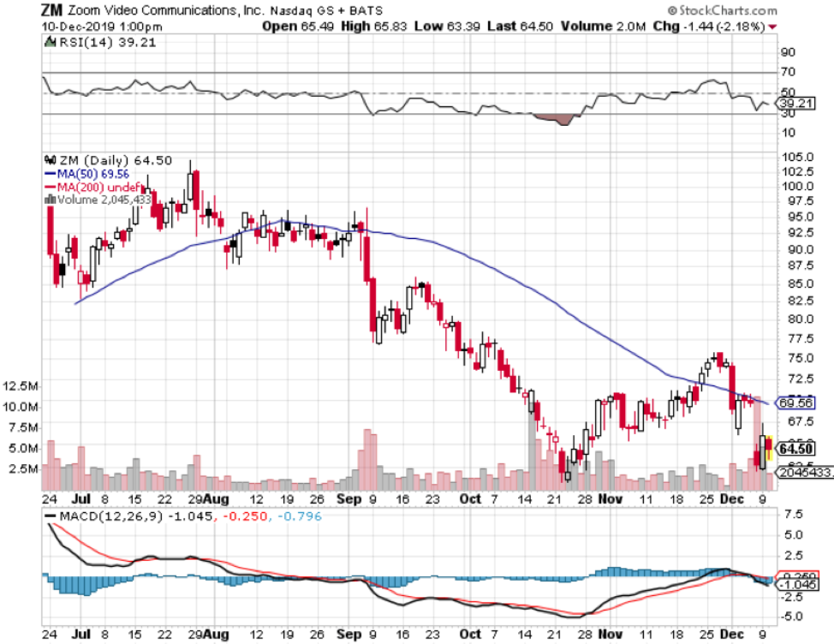
Task: Click the -1.045 MACD value tag
Action: point(796,585)
